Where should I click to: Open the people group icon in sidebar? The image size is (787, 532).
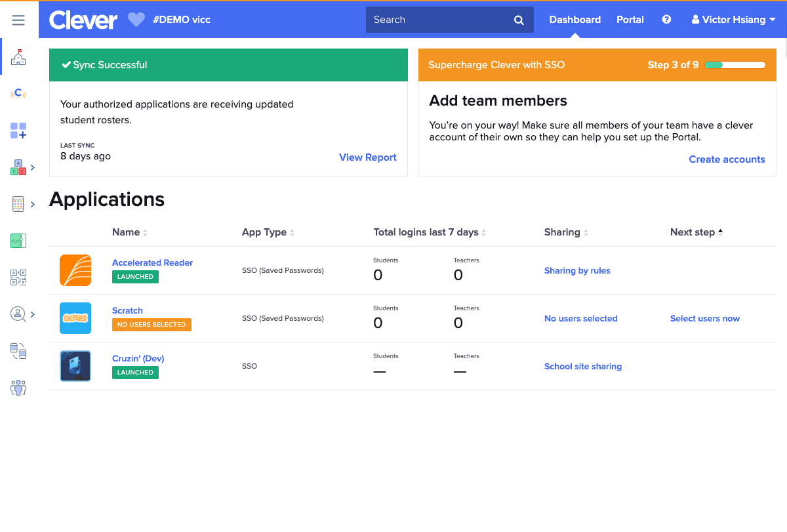click(18, 388)
